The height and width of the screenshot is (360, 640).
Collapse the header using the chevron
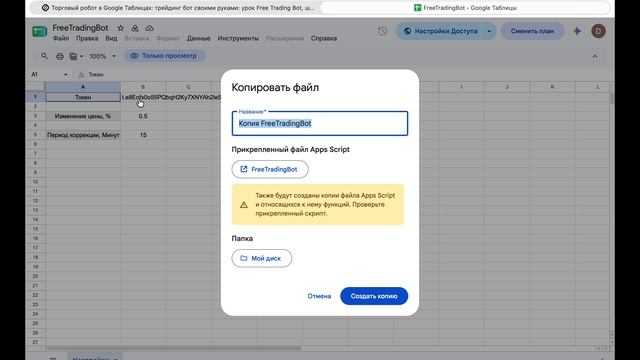[595, 56]
